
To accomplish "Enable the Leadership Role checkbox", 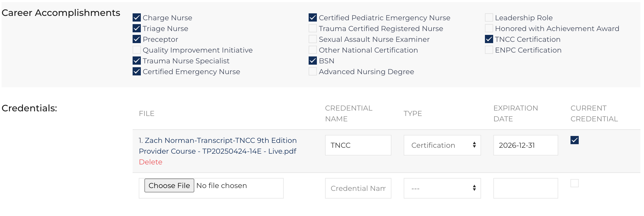I will [489, 18].
